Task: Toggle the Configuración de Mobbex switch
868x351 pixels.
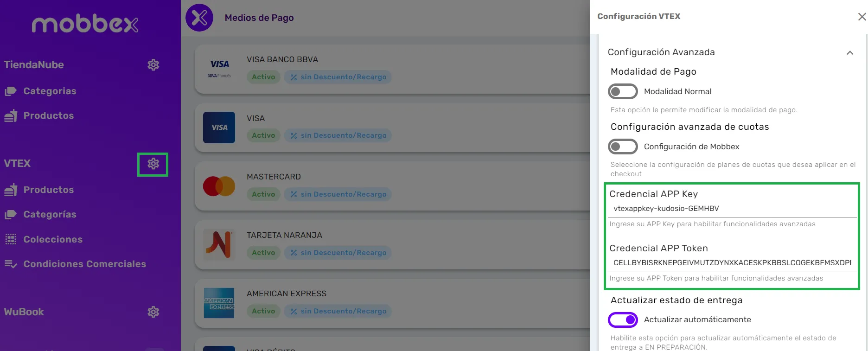Action: pyautogui.click(x=623, y=147)
